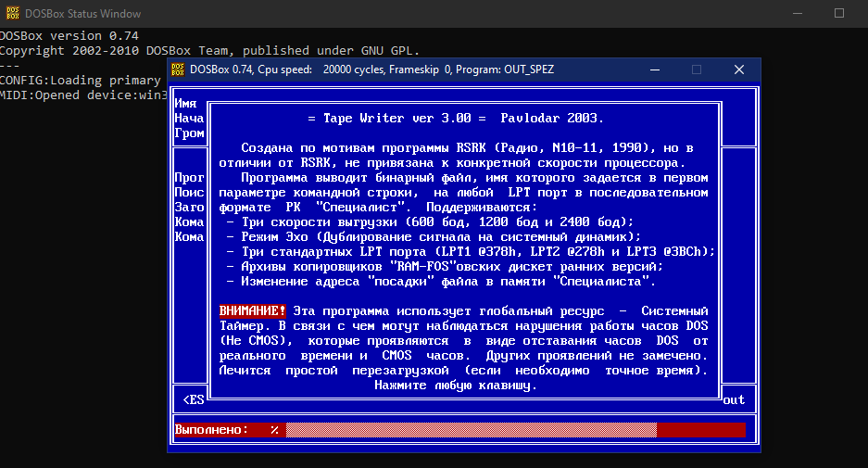Click the Выполнено progress bar
The width and height of the screenshot is (868, 468).
point(515,430)
